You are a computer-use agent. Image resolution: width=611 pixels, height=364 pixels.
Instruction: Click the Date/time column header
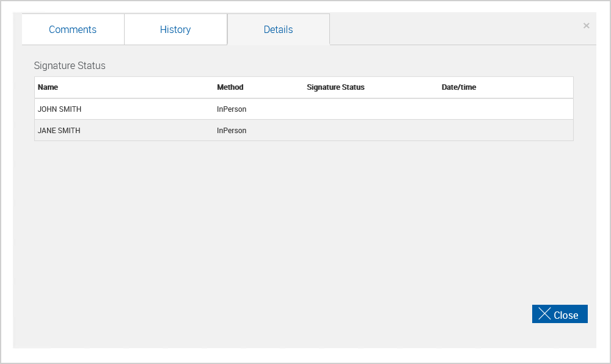pyautogui.click(x=459, y=87)
